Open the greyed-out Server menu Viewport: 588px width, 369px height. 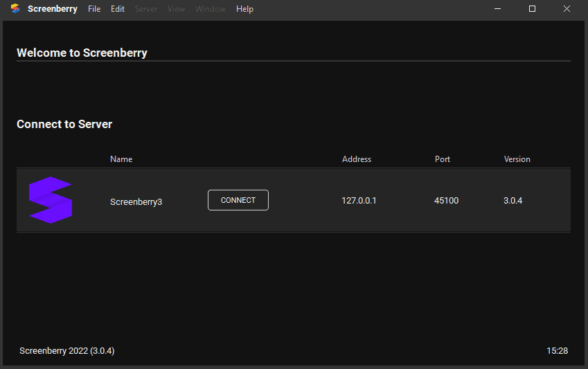(x=146, y=8)
